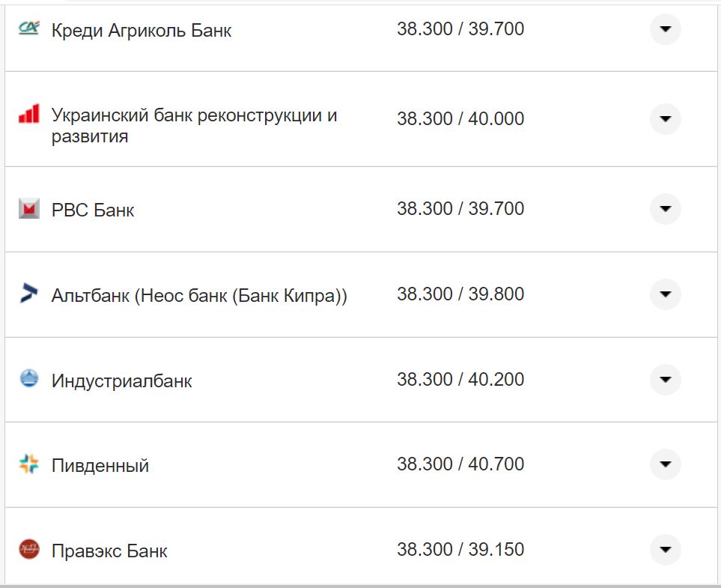Select the Пивденный bank logo icon
This screenshot has width=721, height=588.
coord(28,464)
